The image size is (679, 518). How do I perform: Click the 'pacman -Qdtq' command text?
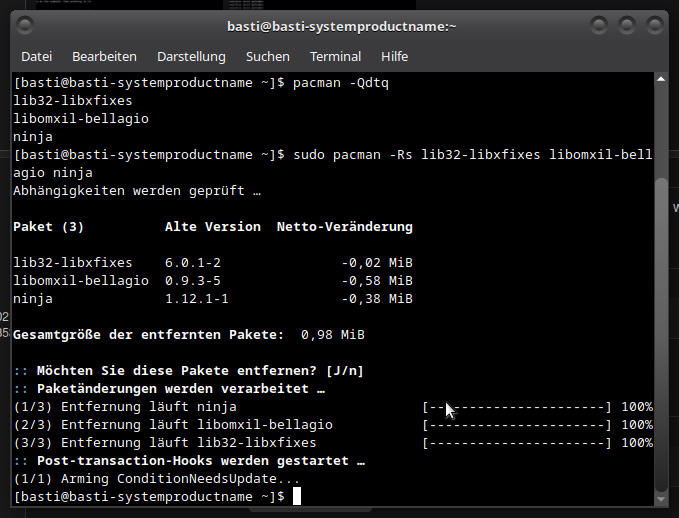click(341, 83)
